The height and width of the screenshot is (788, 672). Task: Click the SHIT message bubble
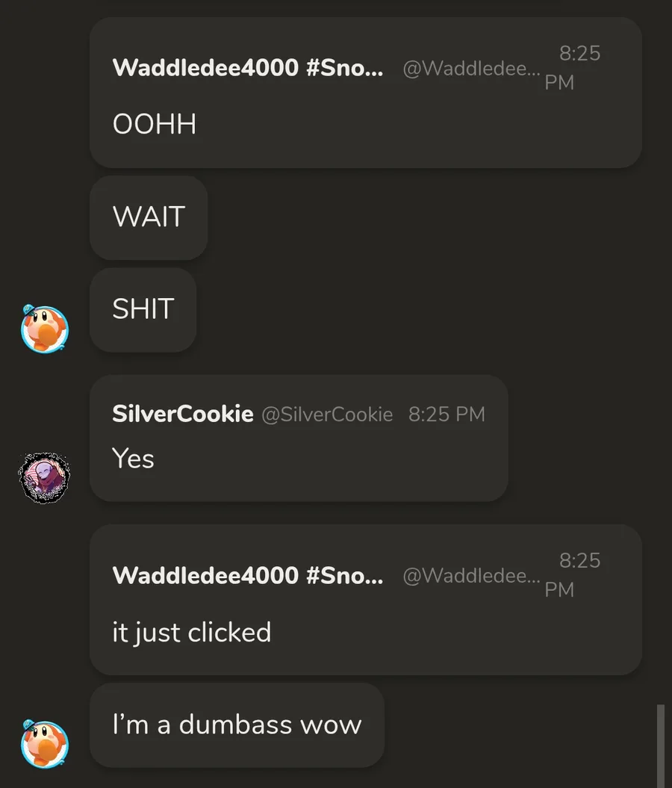click(x=143, y=309)
